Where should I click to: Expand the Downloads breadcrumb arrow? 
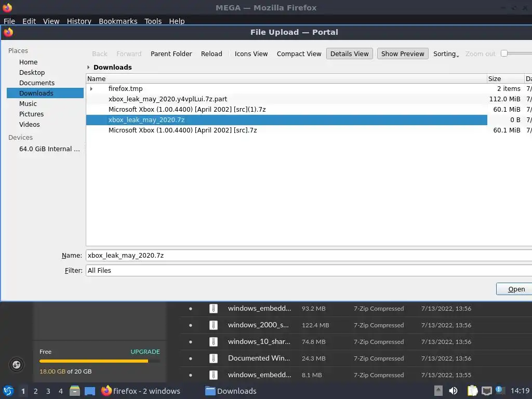tap(88, 67)
